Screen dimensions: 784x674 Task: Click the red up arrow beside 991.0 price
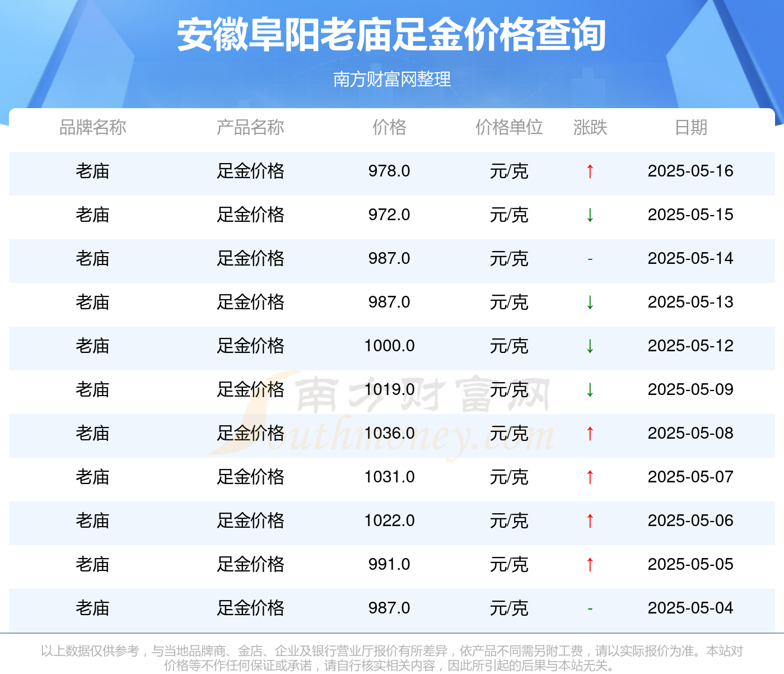[x=590, y=565]
